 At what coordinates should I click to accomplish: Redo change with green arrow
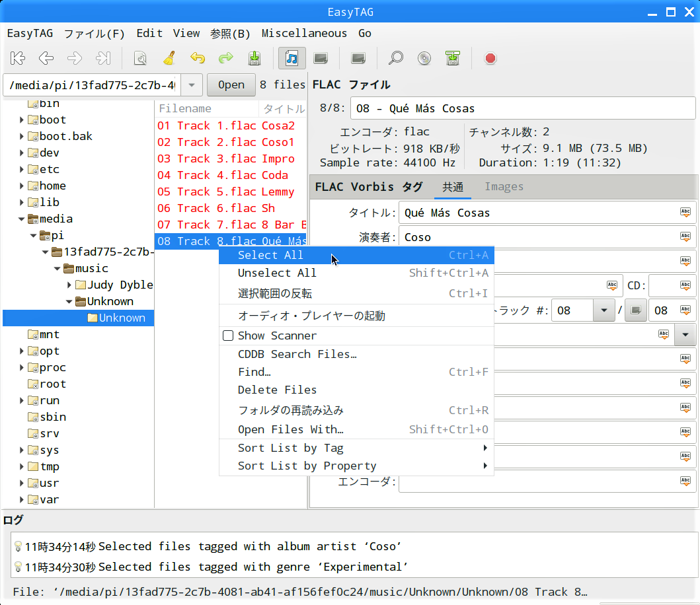click(226, 58)
